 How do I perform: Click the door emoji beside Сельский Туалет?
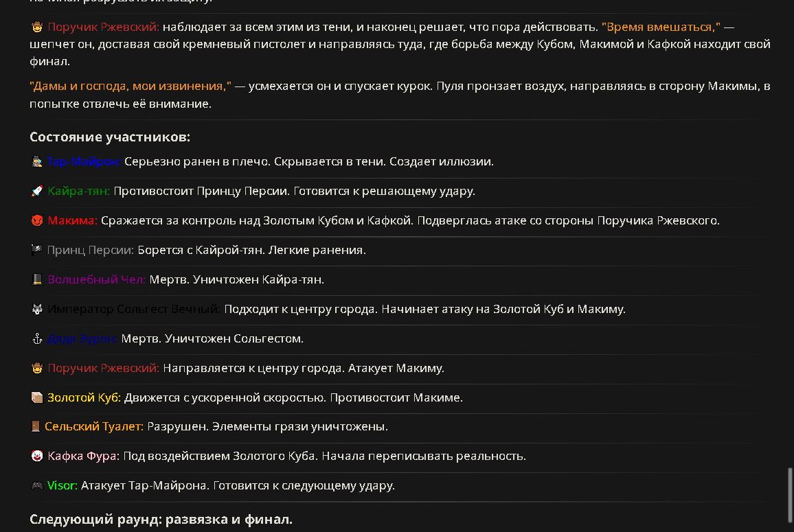click(36, 427)
